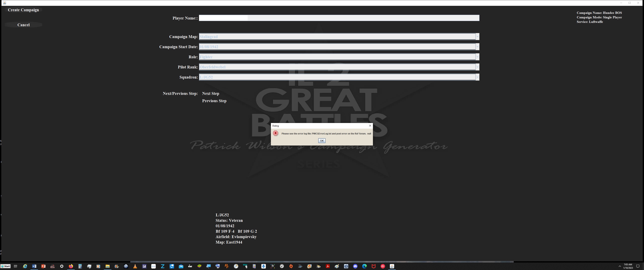Click the Create Campaign button
This screenshot has height=270, width=644.
click(x=23, y=10)
